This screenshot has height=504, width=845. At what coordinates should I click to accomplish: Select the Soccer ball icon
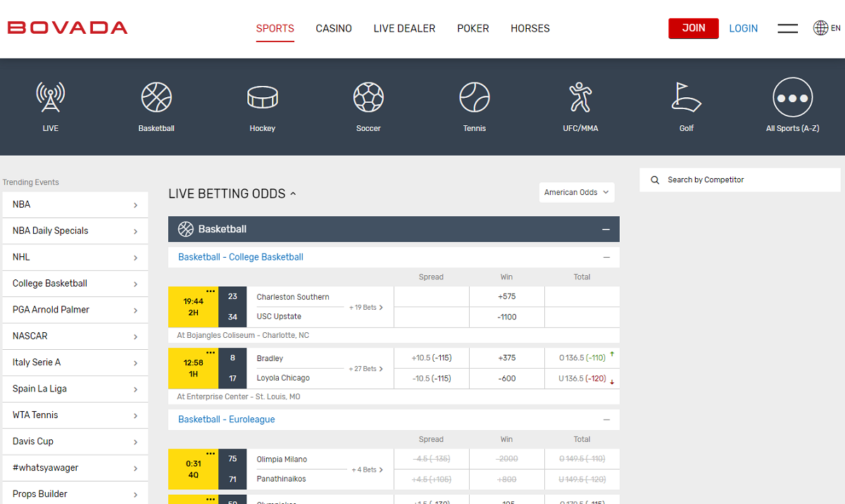coord(368,97)
